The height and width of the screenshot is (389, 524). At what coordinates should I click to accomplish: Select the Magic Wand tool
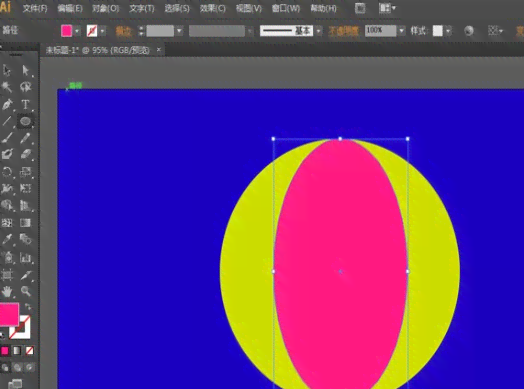tap(7, 87)
